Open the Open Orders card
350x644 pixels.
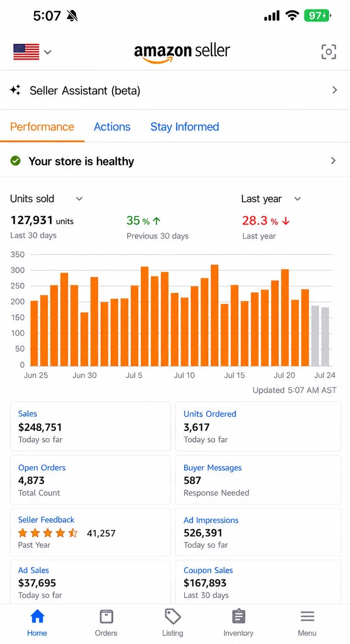[x=90, y=480]
